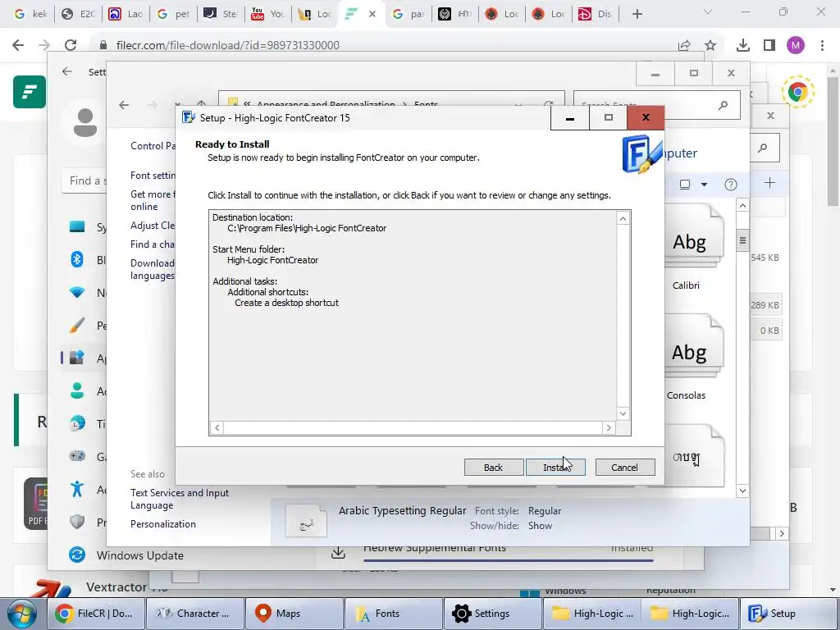This screenshot has width=840, height=630.
Task: Select the Destination location path text
Action: click(x=307, y=228)
